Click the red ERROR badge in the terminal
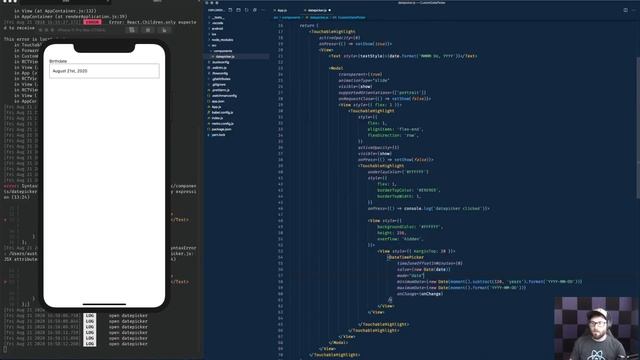Viewport: 640px width, 360px height. point(92,22)
